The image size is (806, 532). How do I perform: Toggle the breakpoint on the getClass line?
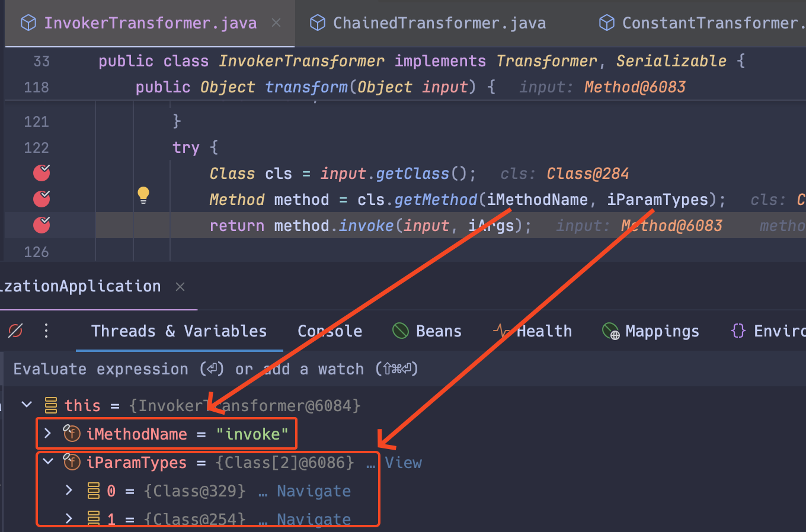click(41, 172)
